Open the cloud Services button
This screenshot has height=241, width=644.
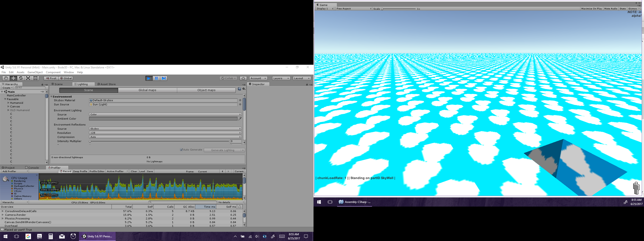tap(243, 78)
